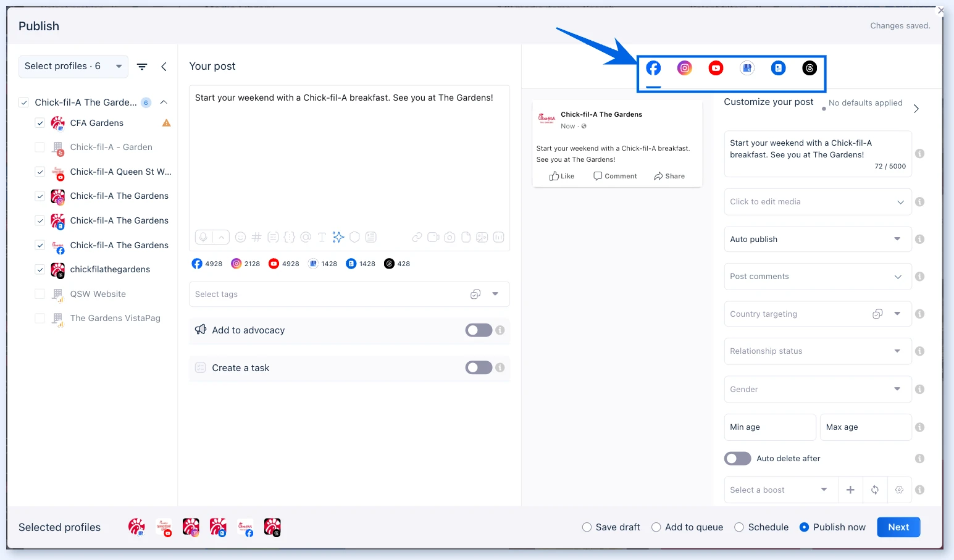Screen dimensions: 954x560
Task: Open the Select tags dropdown
Action: pos(349,295)
